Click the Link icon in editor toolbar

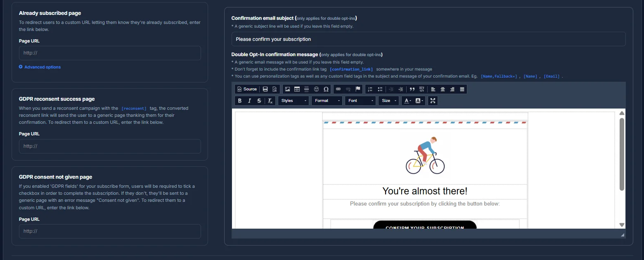point(338,89)
